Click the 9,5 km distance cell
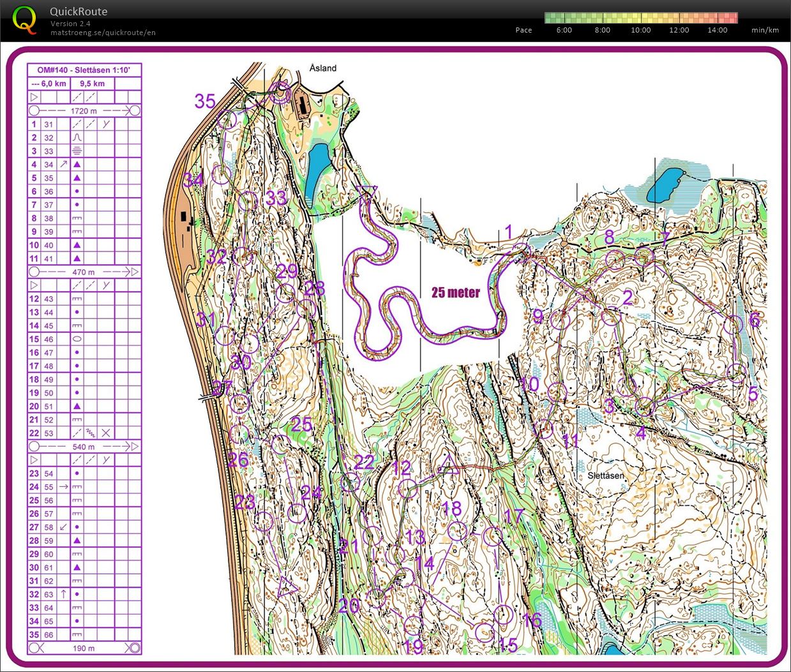Viewport: 791px width, 672px height. (92, 84)
